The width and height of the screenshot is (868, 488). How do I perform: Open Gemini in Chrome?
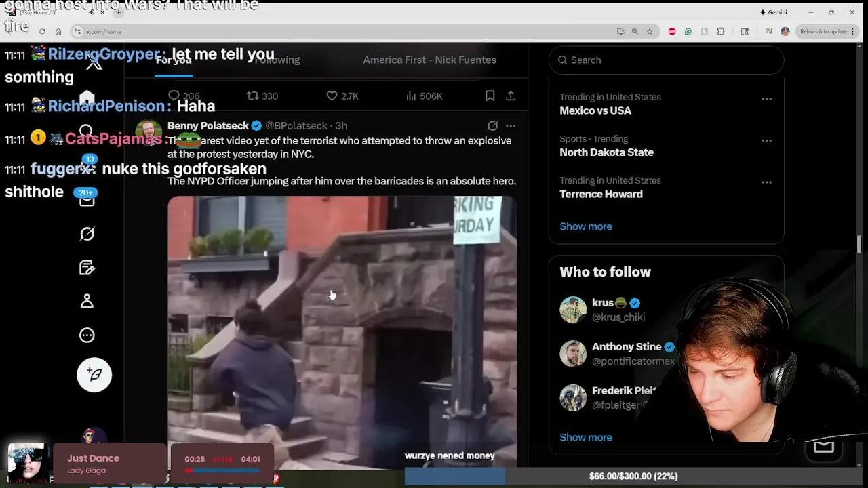click(x=773, y=12)
